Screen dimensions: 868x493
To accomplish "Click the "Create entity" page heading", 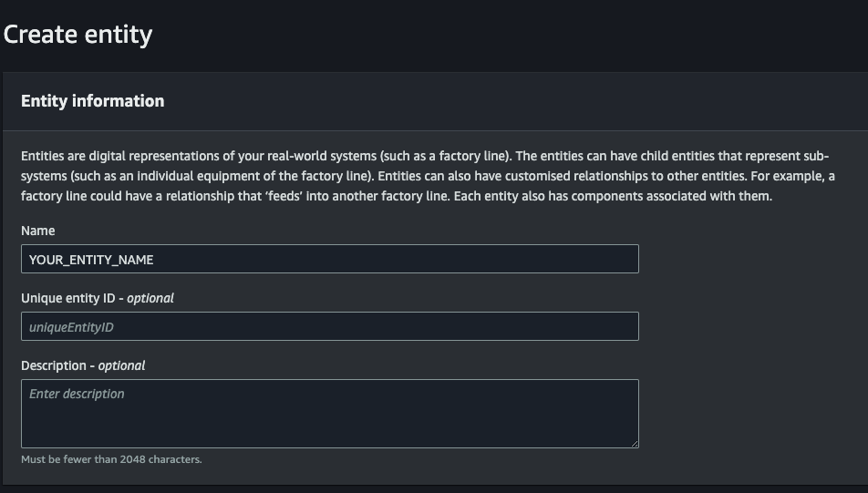I will pyautogui.click(x=78, y=35).
